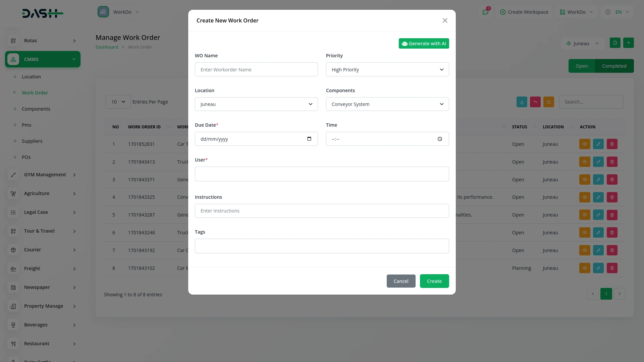Screen dimensions: 644x362
Task: Click the chat messages icon in header
Action: click(x=485, y=12)
